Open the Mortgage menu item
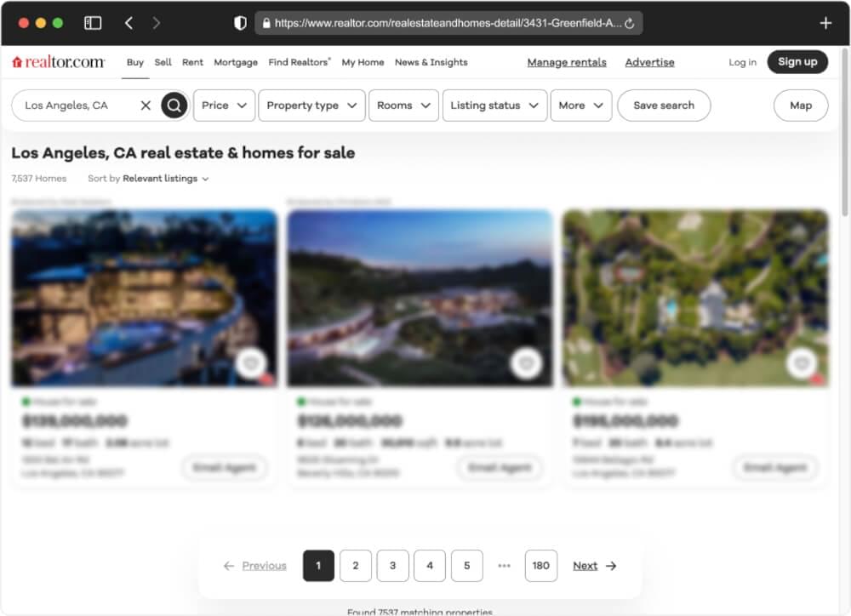Image resolution: width=851 pixels, height=616 pixels. coord(236,62)
